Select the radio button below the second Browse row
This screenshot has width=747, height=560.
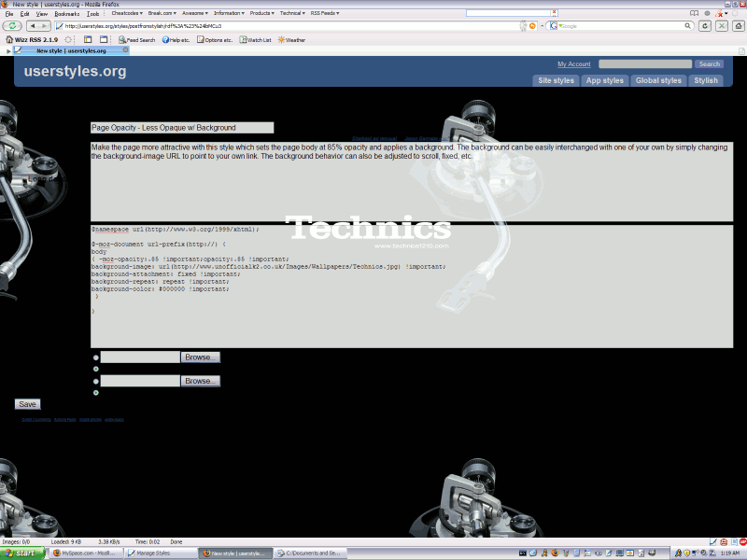(96, 393)
